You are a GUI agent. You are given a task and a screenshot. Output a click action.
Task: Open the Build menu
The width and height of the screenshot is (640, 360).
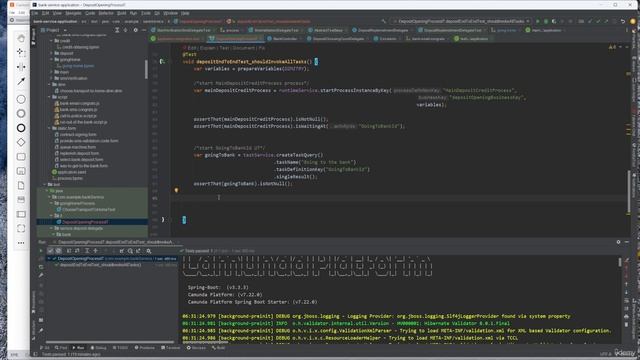[122, 13]
